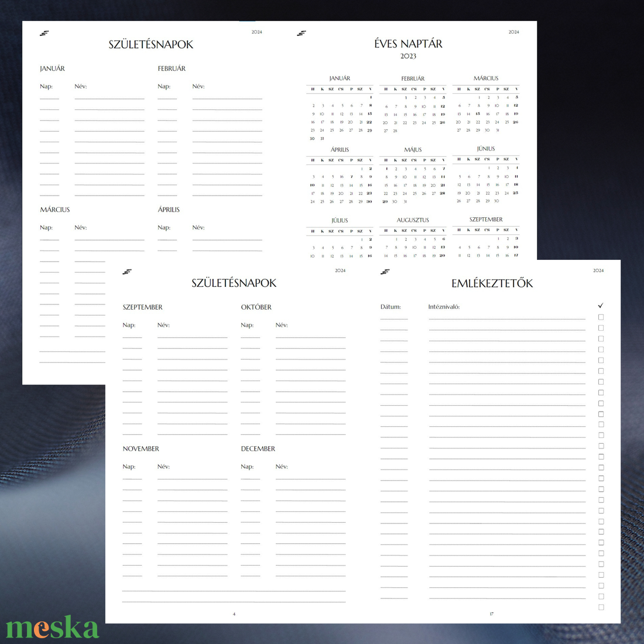
Task: Click page number 4 at the page bottom
Action: [x=234, y=614]
